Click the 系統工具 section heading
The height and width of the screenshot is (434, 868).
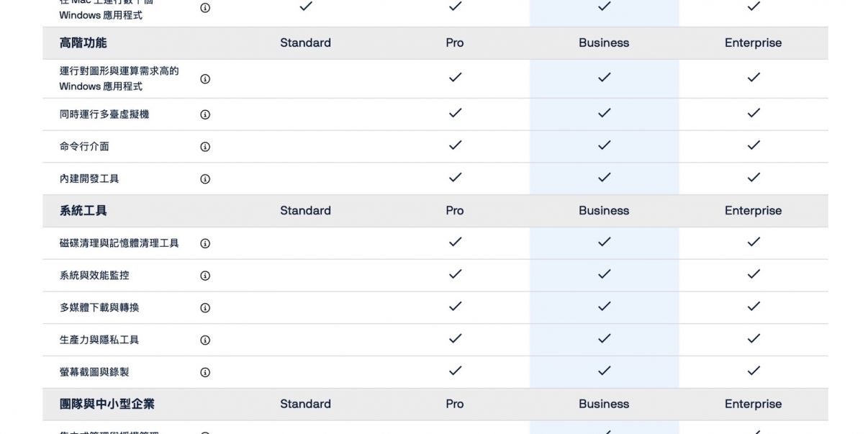(83, 211)
